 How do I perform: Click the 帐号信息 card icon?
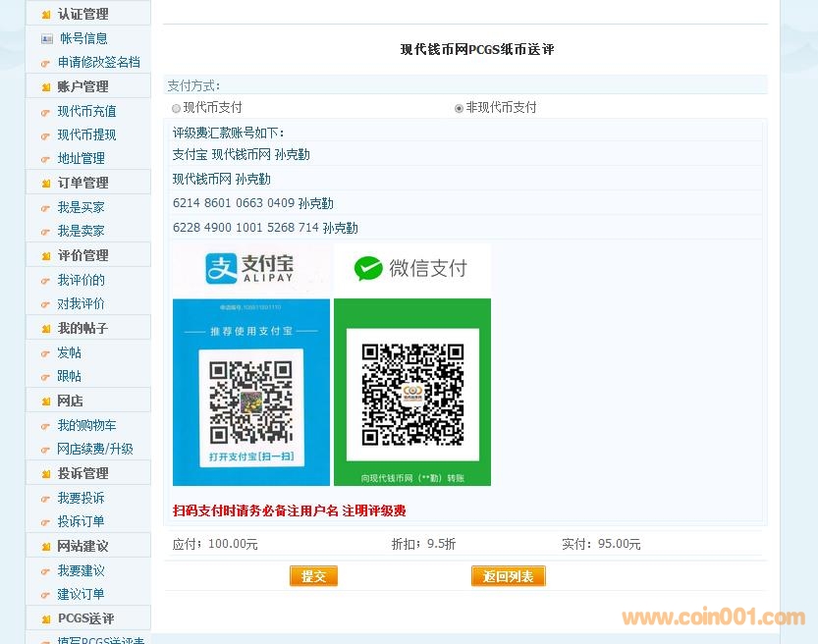click(46, 39)
